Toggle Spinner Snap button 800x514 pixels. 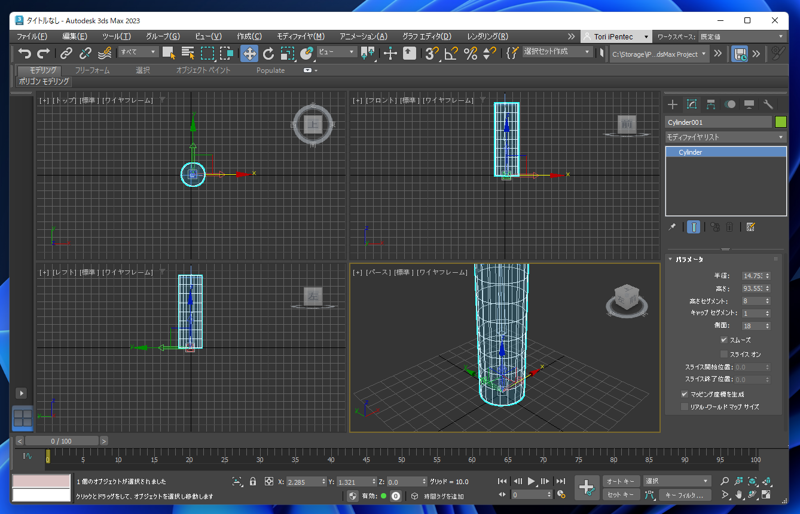[x=489, y=53]
